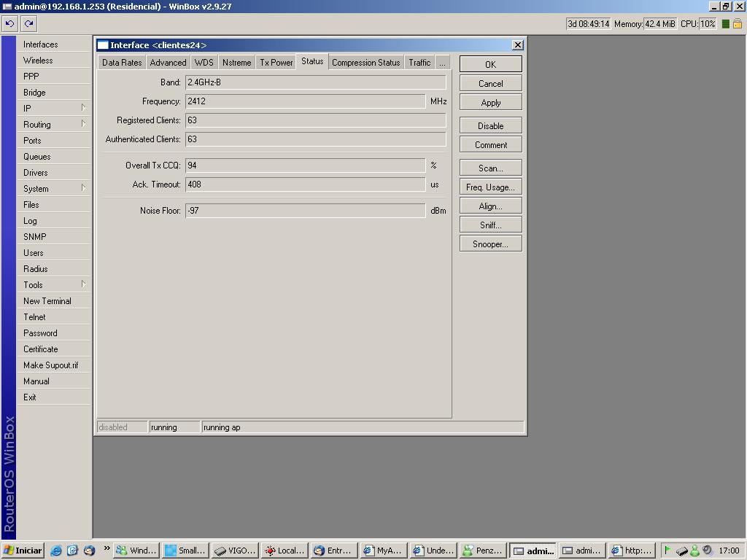Click the Cancel button
Screen dimensions: 747x560
(x=491, y=83)
